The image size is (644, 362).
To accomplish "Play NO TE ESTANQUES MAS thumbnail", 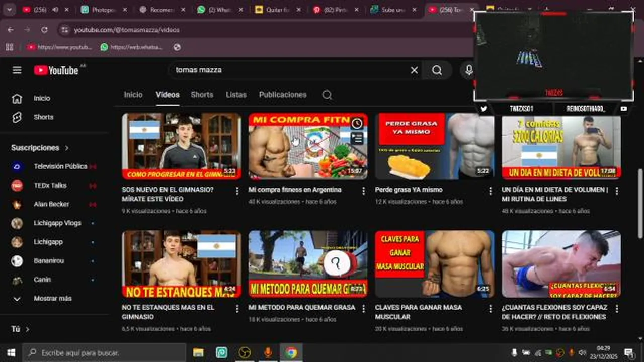I will (181, 264).
